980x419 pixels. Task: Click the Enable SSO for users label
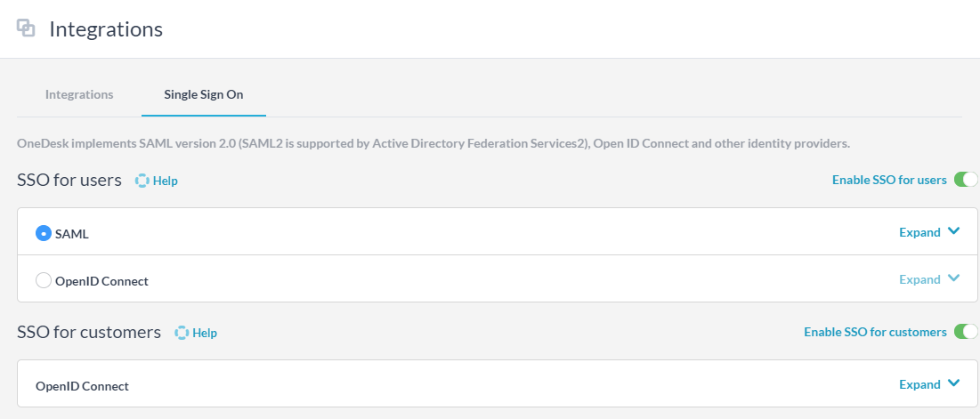[889, 180]
